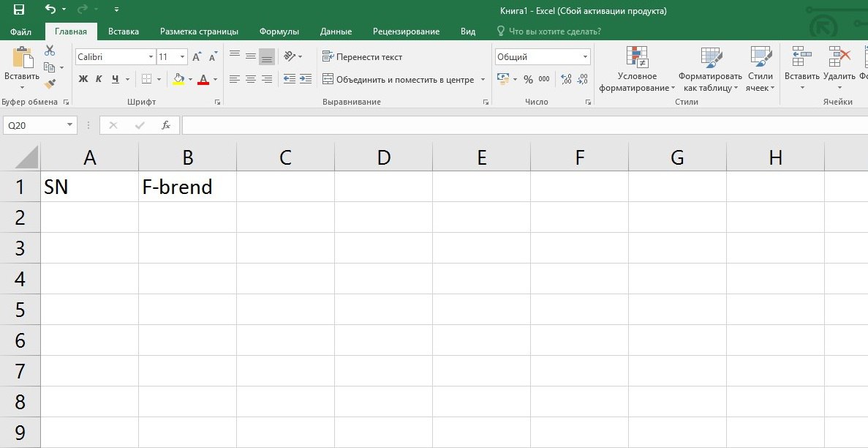Click Вставить in the Ячейки group

point(801,70)
